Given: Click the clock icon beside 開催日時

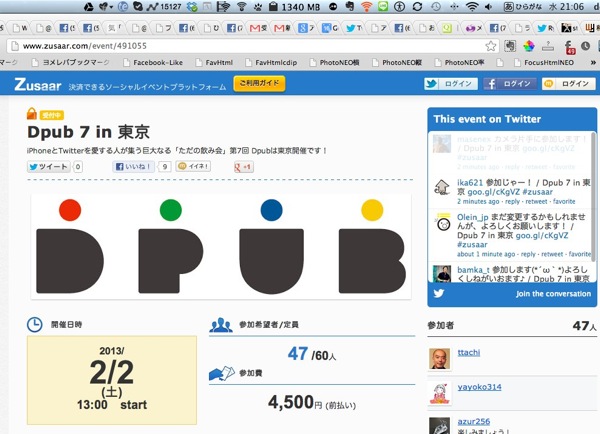Looking at the screenshot, I should 34,325.
